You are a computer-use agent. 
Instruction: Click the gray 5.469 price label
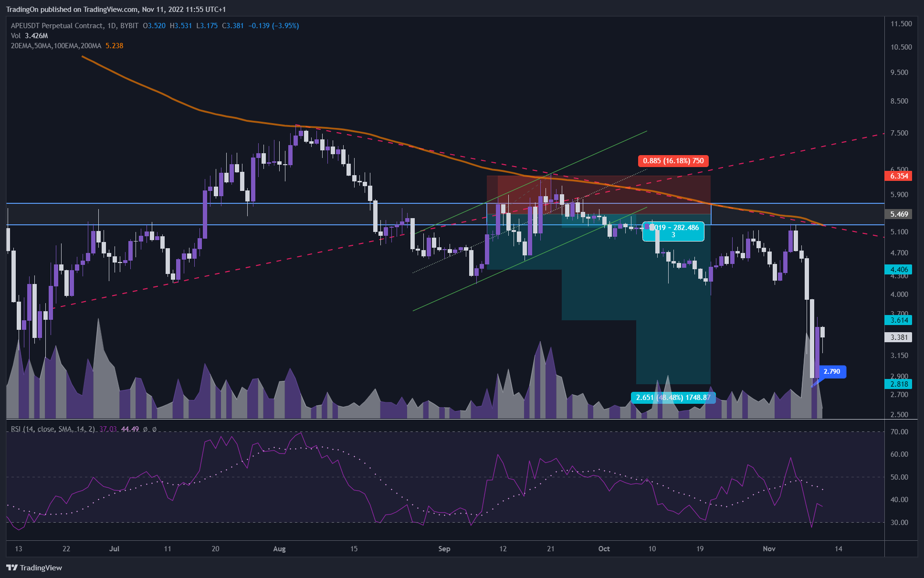899,214
